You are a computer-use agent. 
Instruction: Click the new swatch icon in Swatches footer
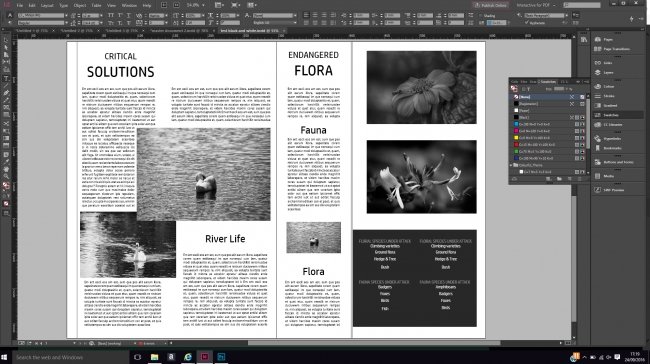click(x=569, y=179)
